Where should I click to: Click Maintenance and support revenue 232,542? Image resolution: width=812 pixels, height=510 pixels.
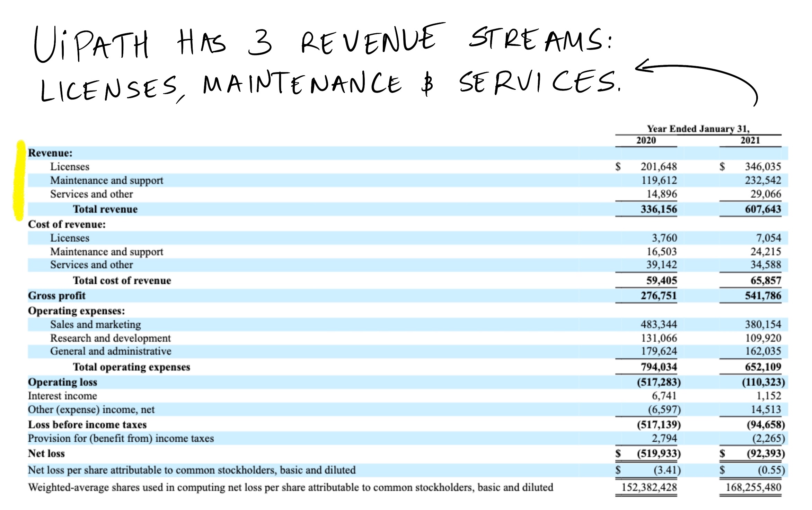(x=763, y=180)
